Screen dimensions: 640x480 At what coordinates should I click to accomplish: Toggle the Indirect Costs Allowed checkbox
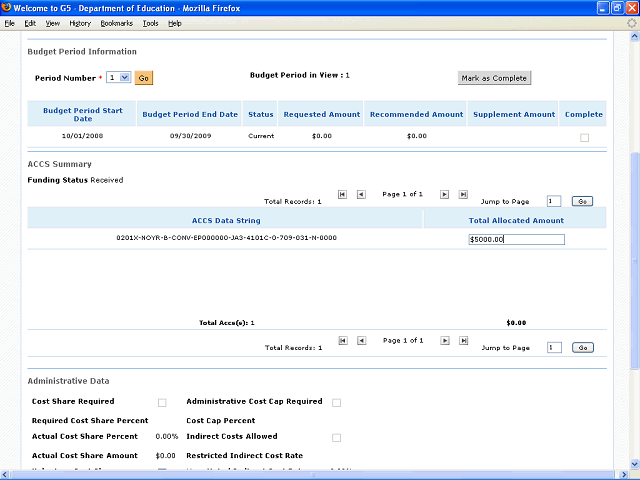point(336,438)
